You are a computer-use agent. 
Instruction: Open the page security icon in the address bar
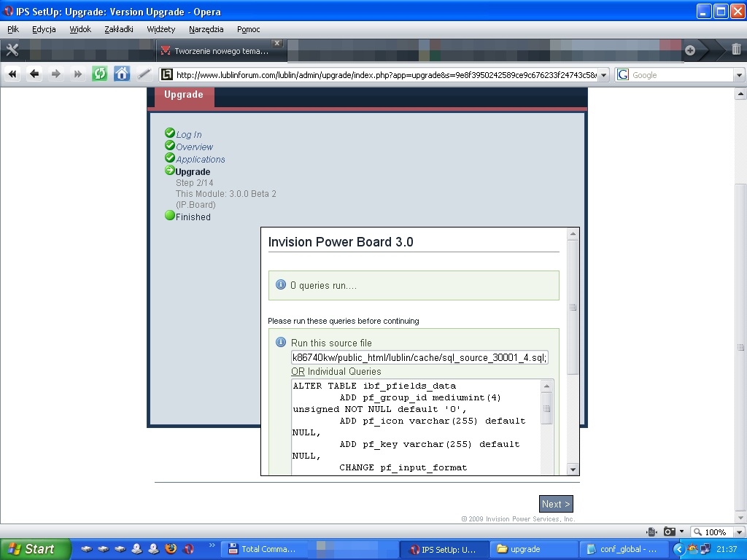[x=167, y=75]
